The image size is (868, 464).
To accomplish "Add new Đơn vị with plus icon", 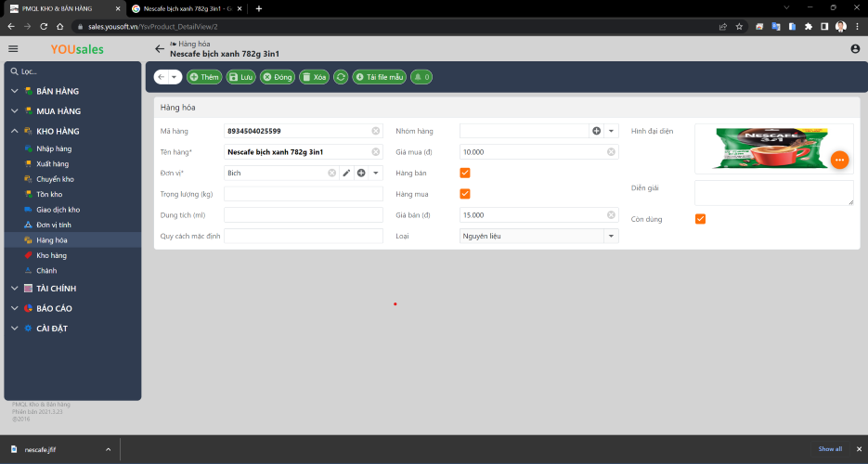I will 361,174.
